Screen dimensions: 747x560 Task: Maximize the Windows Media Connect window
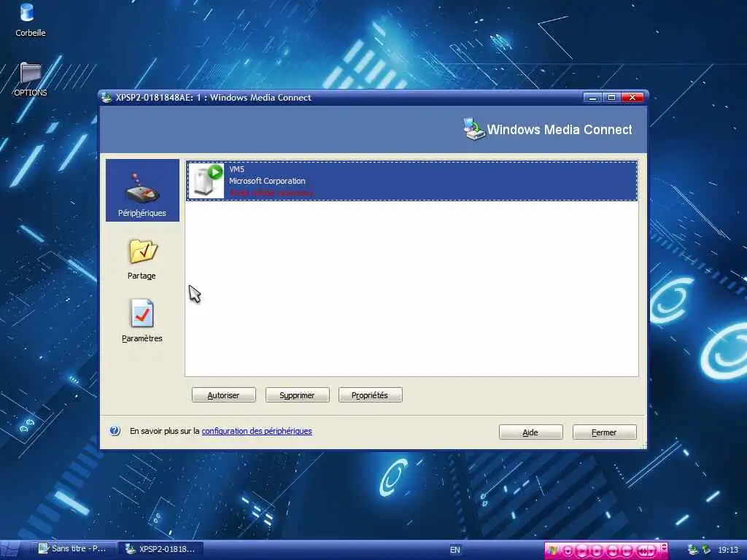click(612, 98)
